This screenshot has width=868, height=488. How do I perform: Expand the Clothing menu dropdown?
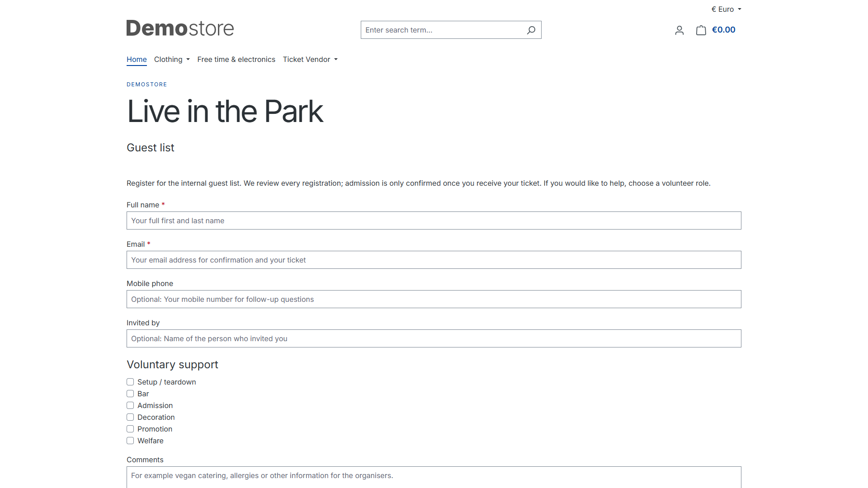(172, 59)
